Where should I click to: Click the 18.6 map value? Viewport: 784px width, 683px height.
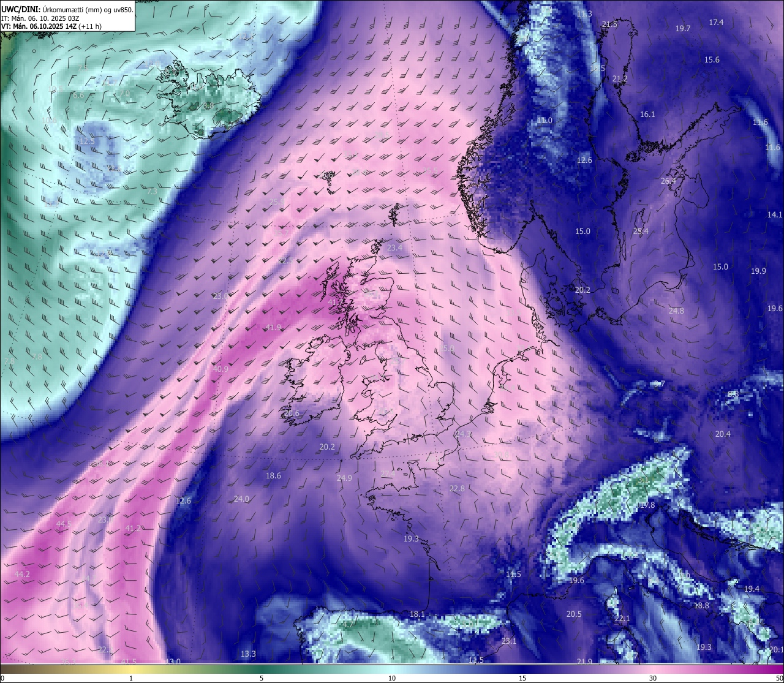point(273,476)
